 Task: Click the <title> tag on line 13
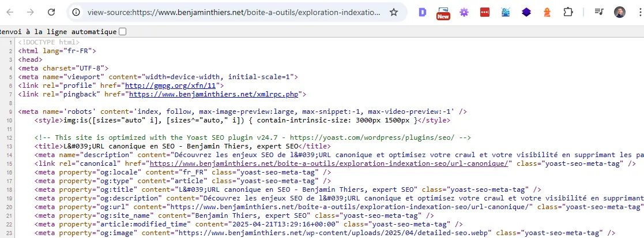coord(49,146)
